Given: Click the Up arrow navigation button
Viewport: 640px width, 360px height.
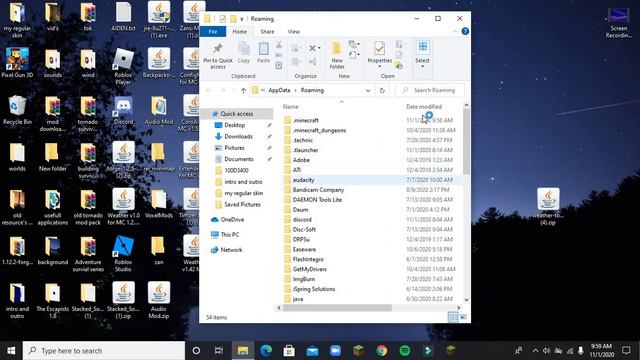Looking at the screenshot, I should point(243,90).
